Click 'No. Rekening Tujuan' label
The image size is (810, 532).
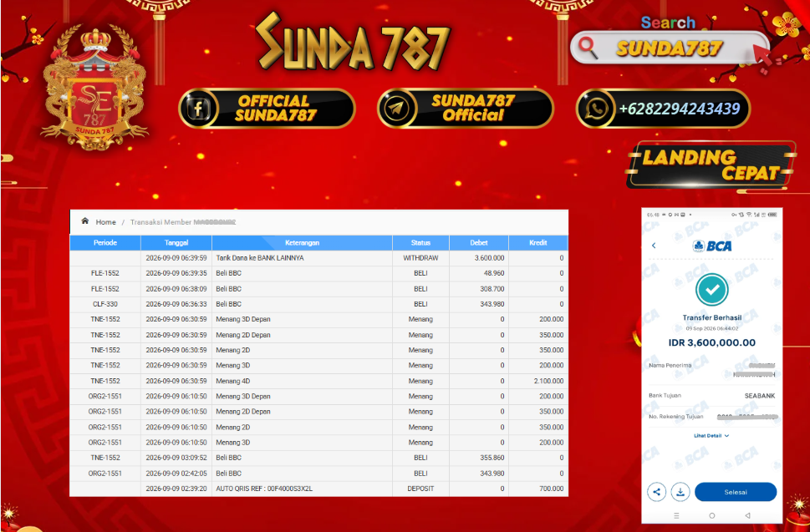click(x=675, y=417)
